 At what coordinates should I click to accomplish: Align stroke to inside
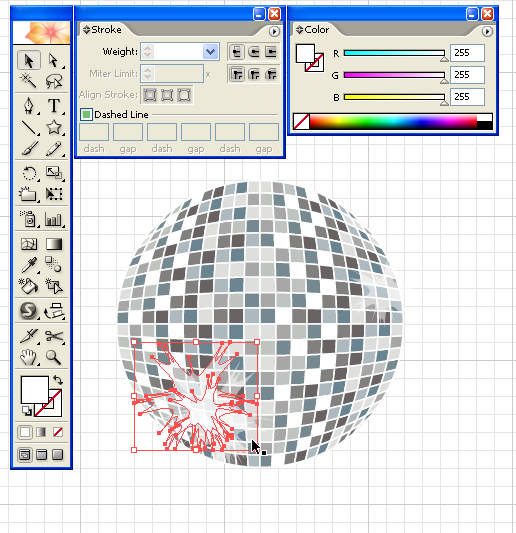coord(167,95)
